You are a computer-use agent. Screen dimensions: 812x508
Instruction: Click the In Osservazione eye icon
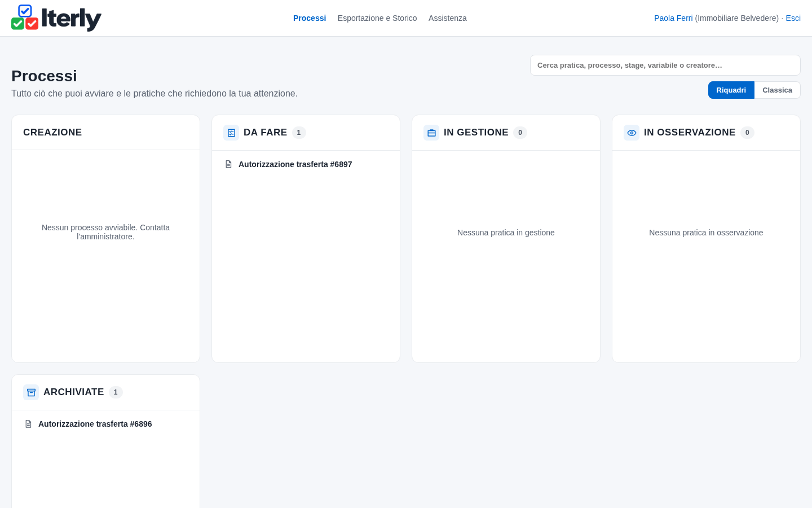[632, 133]
